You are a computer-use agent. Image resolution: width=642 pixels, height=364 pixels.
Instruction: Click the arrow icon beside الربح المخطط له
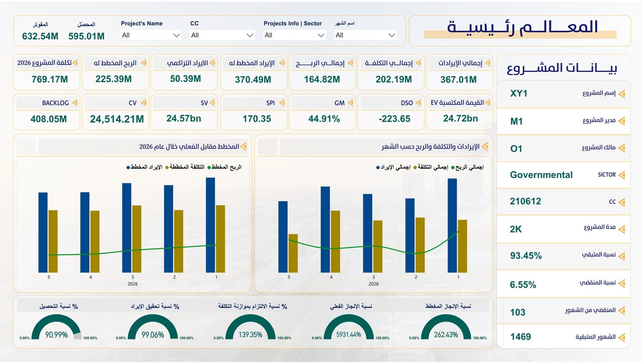point(144,63)
